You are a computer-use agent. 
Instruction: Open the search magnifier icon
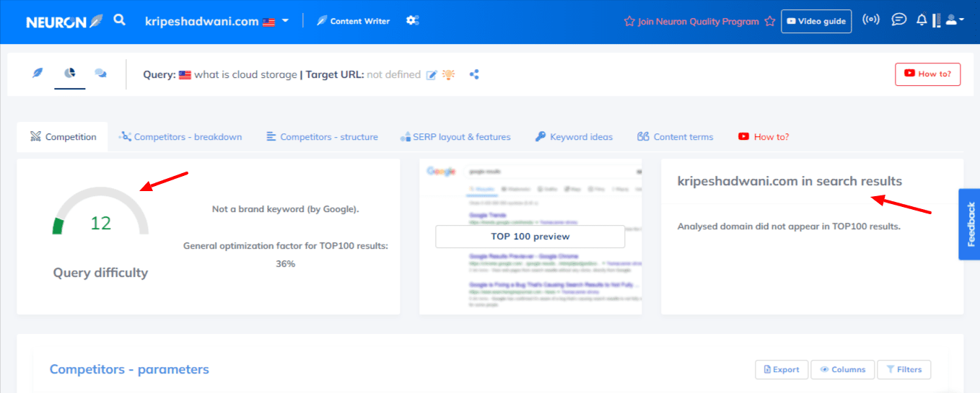tap(120, 20)
